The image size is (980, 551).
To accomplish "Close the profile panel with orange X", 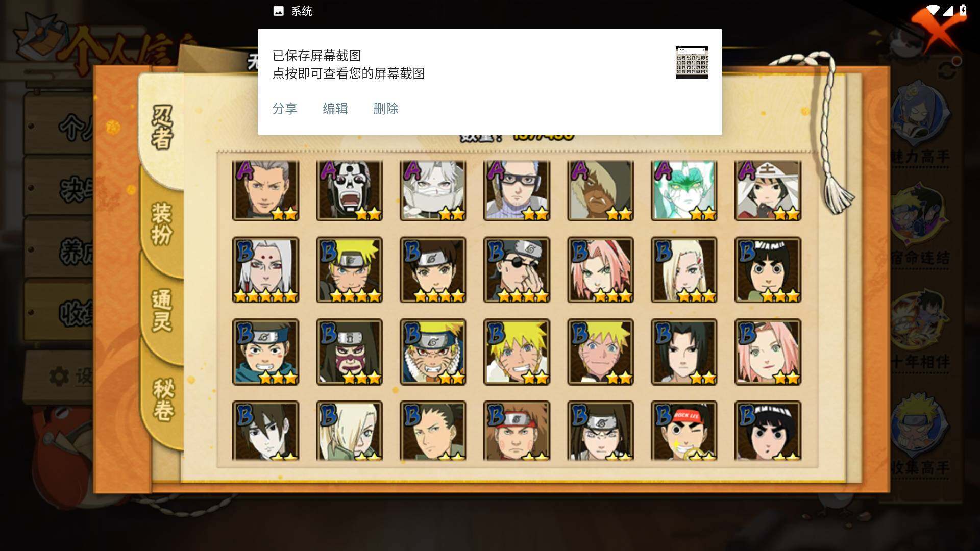I will pos(937,31).
